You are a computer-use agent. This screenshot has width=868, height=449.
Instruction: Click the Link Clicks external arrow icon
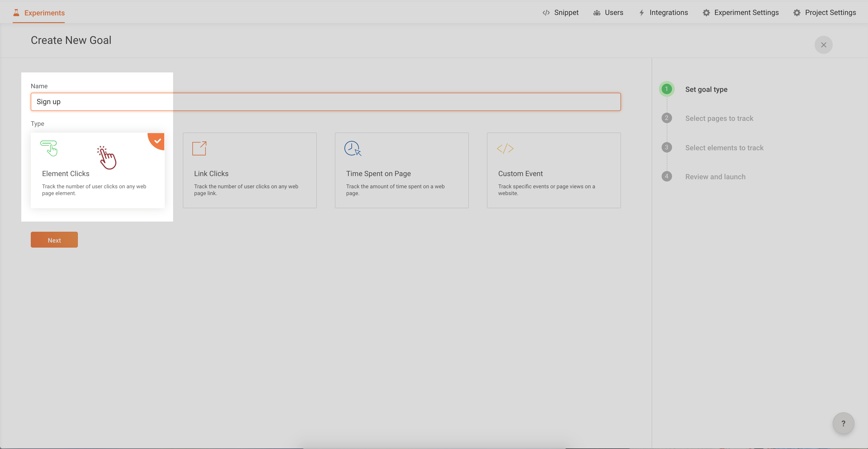pos(199,148)
